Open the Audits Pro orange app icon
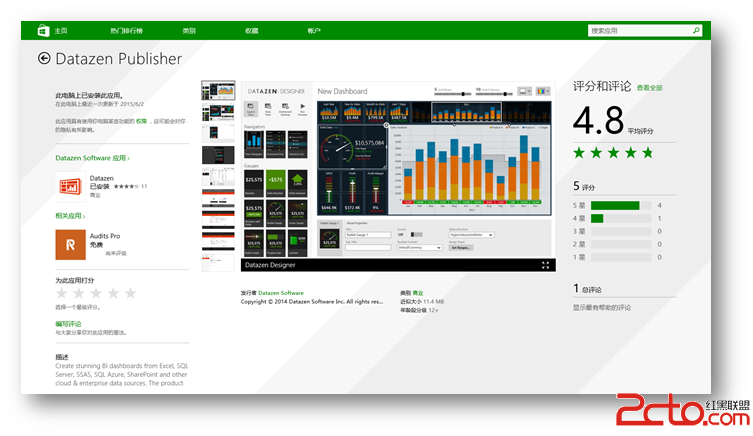 tap(70, 244)
